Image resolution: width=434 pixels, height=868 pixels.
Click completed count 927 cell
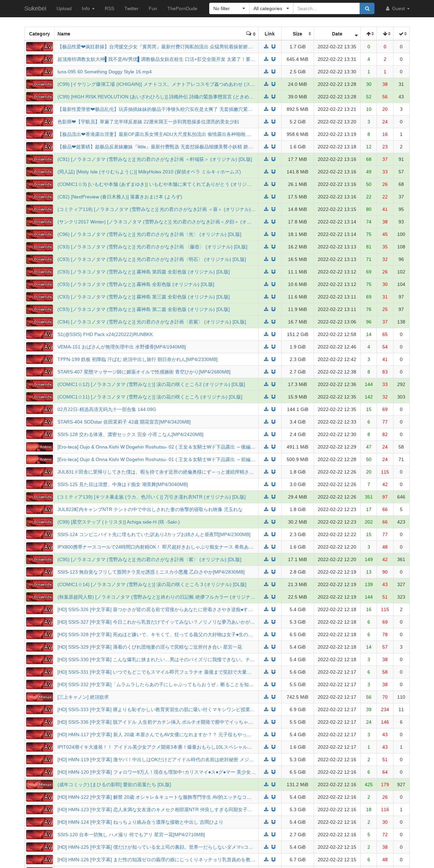[x=401, y=785]
